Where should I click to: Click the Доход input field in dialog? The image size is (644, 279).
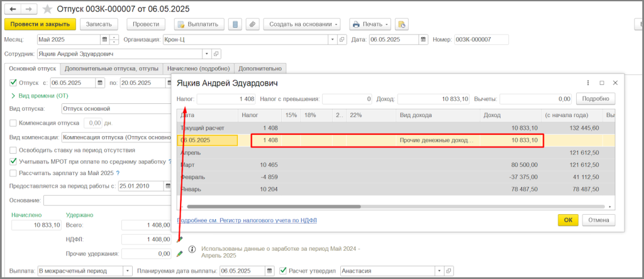tap(433, 99)
